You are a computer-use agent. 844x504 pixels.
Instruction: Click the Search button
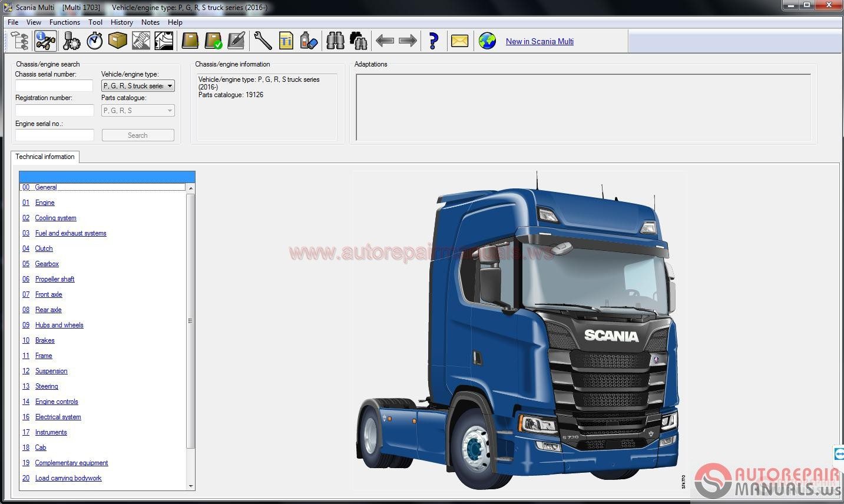(138, 135)
